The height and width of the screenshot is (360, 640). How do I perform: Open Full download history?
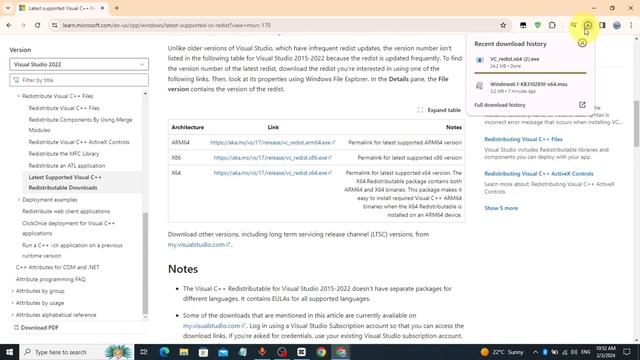500,105
